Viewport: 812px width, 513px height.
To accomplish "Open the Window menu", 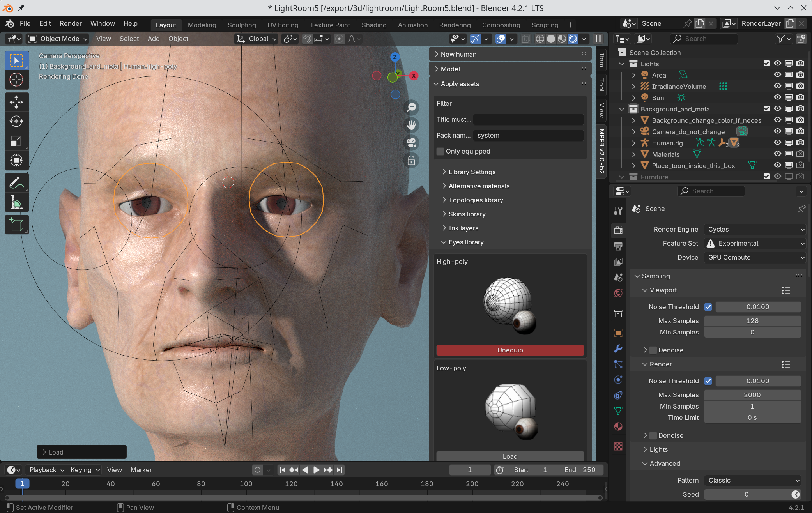I will tap(103, 23).
